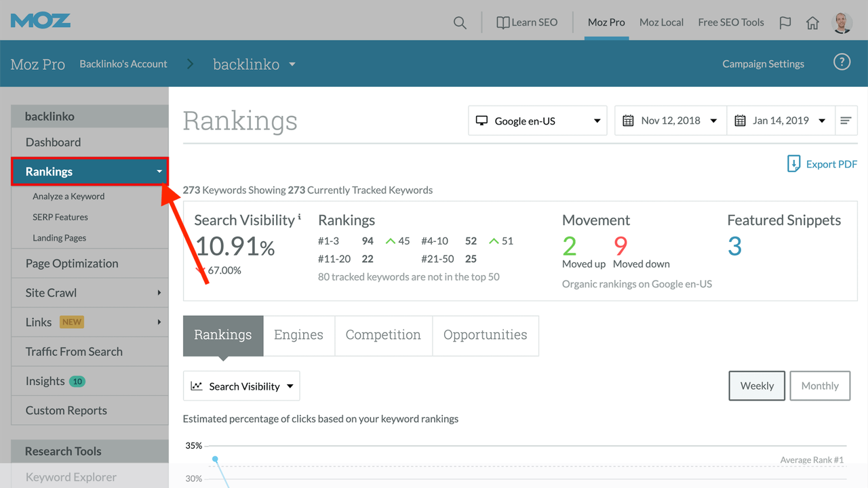Open Learn SEO link
Screen dimensions: 868x488
click(x=527, y=22)
